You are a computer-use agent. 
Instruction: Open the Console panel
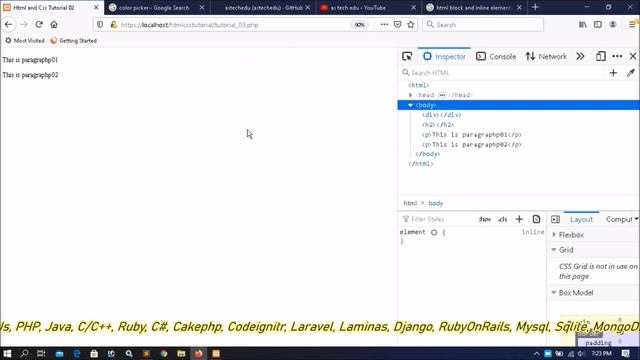click(x=496, y=56)
